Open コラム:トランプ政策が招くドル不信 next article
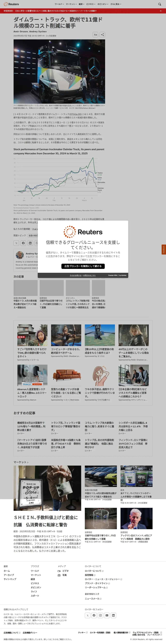166x644 pixels. [x=78, y=304]
